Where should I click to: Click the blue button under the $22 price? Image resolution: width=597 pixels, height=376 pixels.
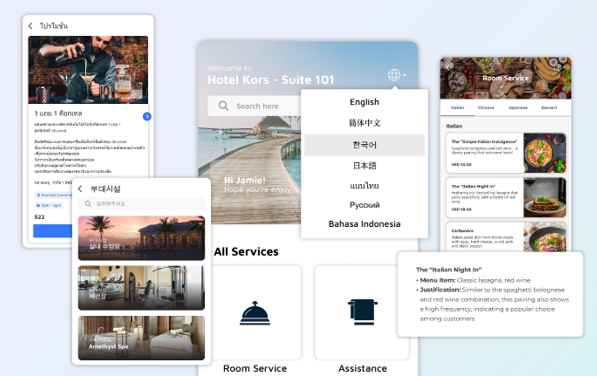(x=52, y=231)
